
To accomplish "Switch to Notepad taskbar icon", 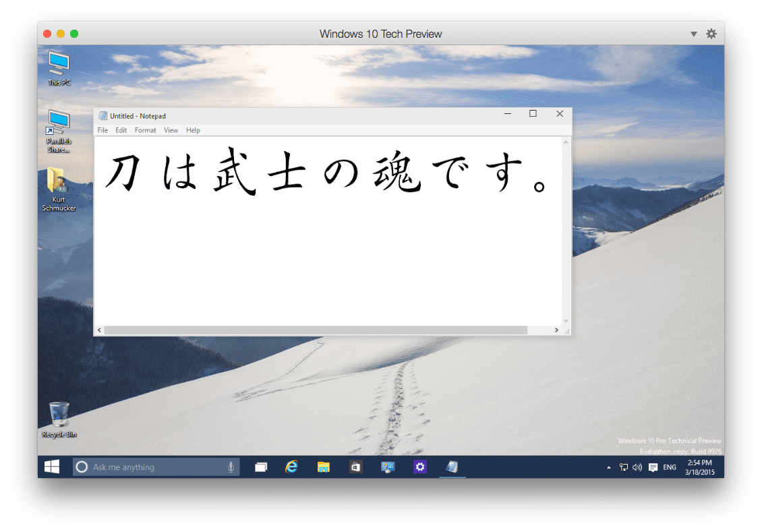I will 452,467.
